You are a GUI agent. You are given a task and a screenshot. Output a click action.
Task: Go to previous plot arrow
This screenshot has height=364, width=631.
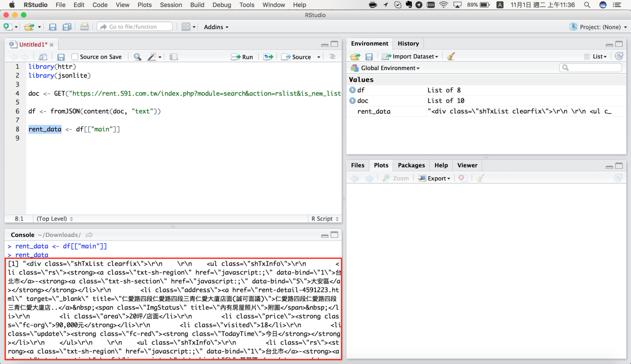pyautogui.click(x=355, y=178)
